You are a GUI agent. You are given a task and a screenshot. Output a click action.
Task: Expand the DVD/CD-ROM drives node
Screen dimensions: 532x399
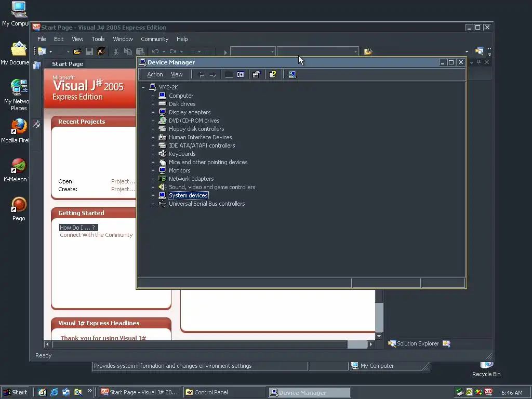[x=153, y=121]
